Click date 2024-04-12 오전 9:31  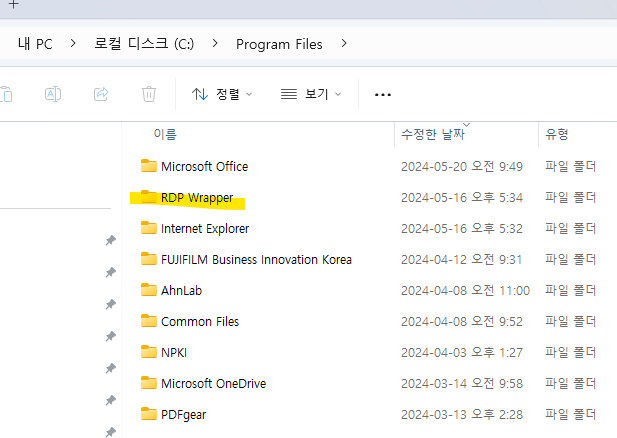(462, 260)
